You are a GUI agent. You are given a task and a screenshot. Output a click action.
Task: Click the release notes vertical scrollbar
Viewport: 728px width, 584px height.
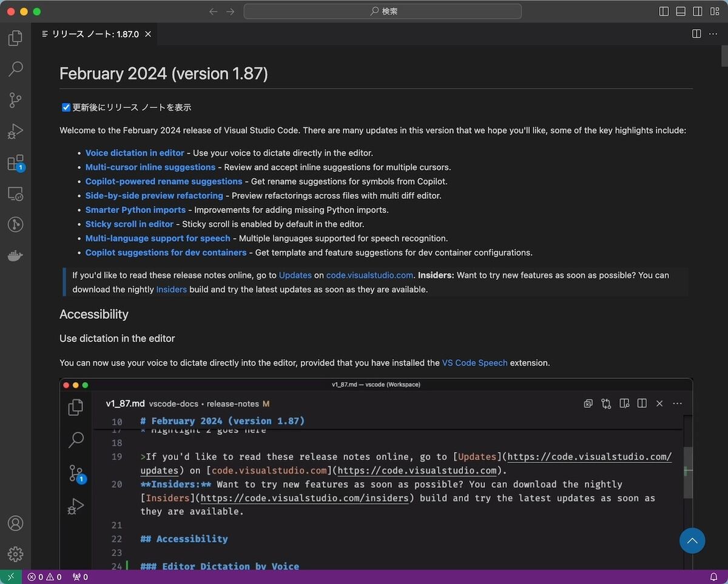[724, 56]
